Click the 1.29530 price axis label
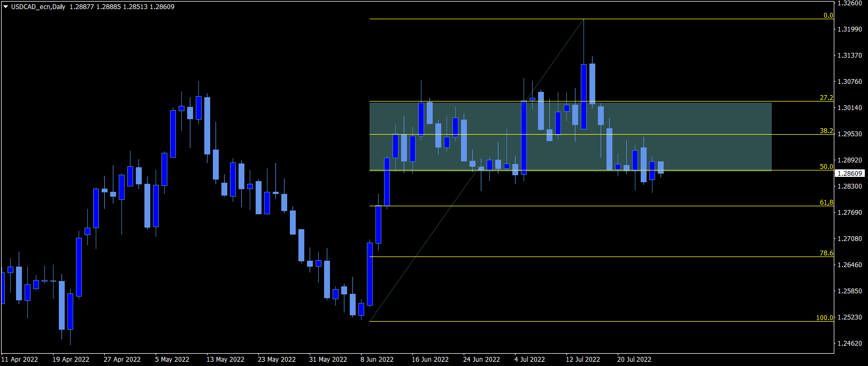 pos(850,134)
